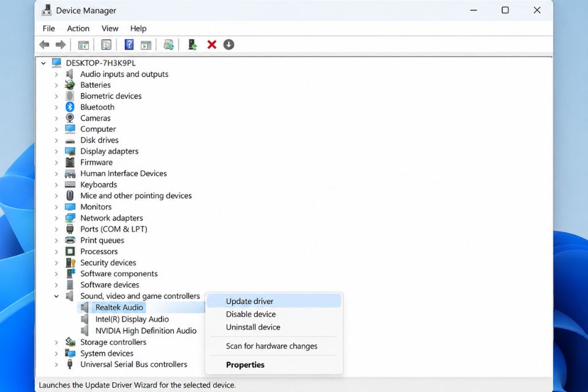Click the Print queues text label
Image resolution: width=588 pixels, height=392 pixels.
[102, 241]
